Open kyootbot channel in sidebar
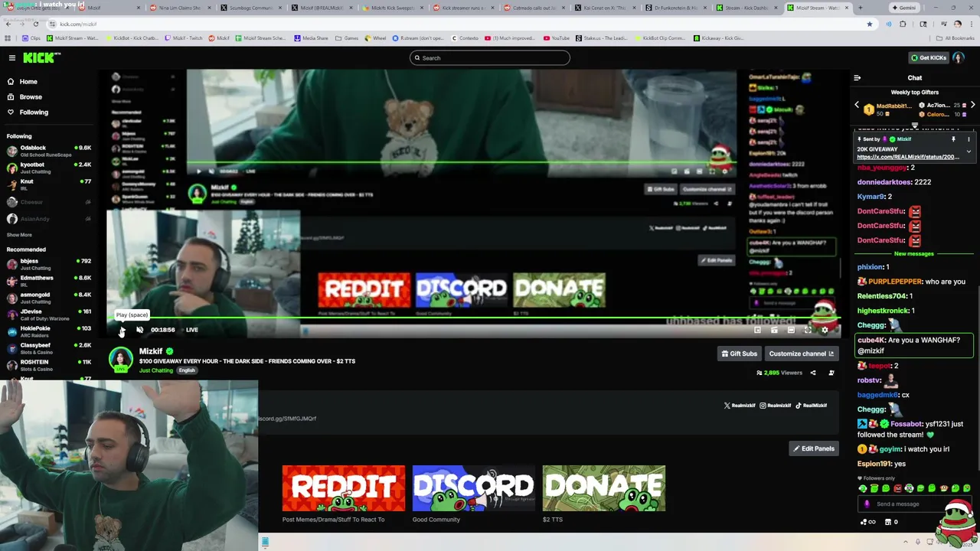 click(49, 168)
